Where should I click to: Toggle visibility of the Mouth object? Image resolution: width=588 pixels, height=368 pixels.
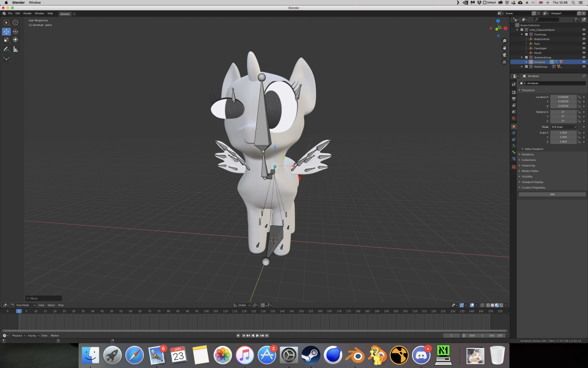tap(584, 53)
